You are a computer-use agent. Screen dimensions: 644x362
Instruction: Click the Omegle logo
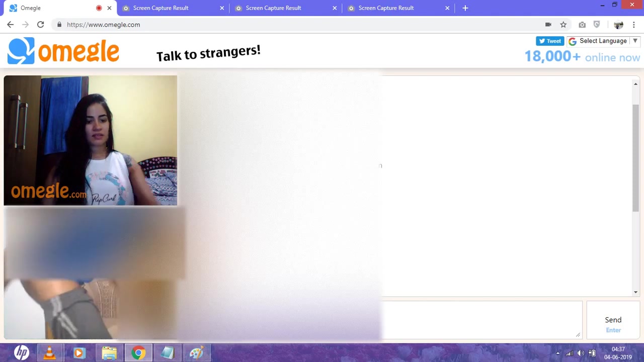coord(63,51)
